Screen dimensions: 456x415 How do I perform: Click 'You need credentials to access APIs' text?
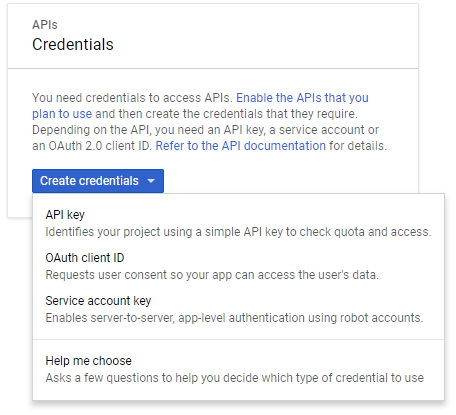pyautogui.click(x=132, y=98)
